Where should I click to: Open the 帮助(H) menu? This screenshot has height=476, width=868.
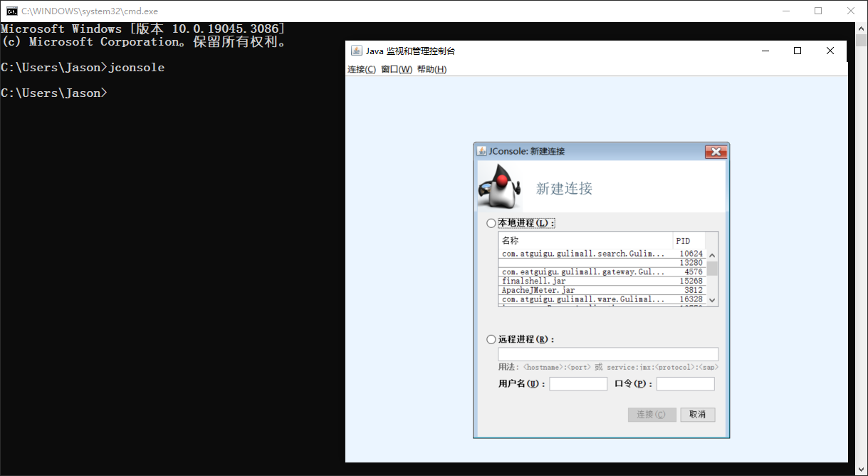click(x=430, y=69)
